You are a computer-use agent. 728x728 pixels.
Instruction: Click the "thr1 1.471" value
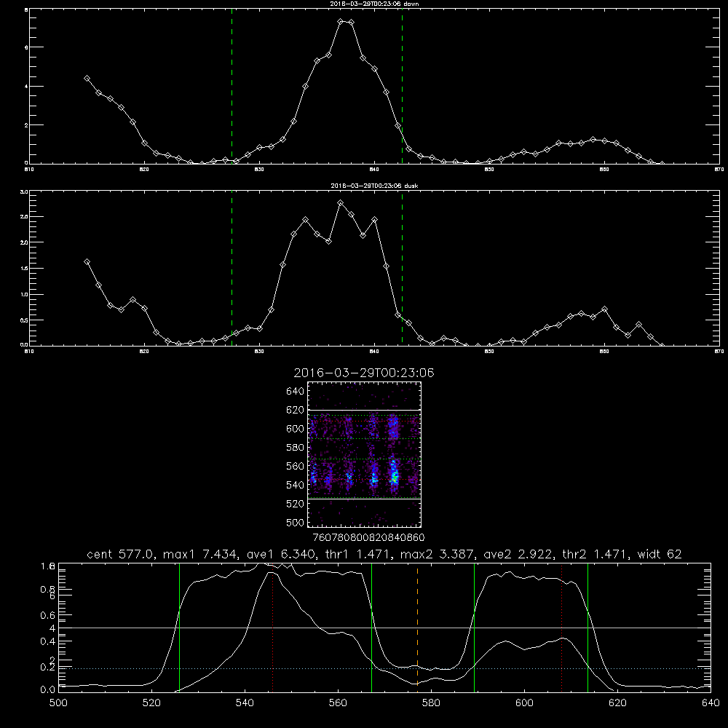(358, 554)
